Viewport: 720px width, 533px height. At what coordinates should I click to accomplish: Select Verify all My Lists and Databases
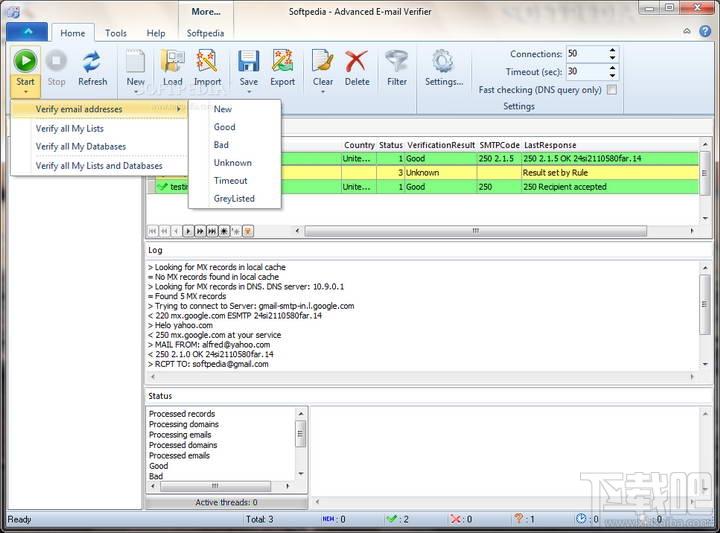(x=99, y=166)
